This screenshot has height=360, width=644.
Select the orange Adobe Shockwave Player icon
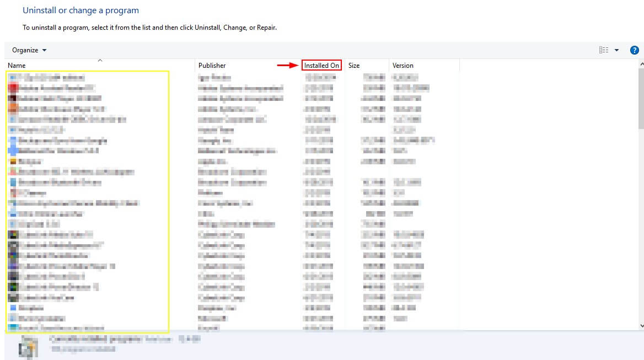coord(13,109)
